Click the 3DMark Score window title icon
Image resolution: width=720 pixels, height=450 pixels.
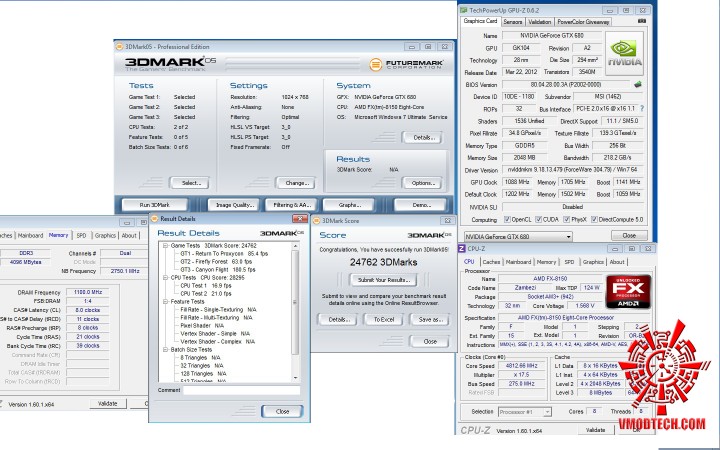pos(316,221)
